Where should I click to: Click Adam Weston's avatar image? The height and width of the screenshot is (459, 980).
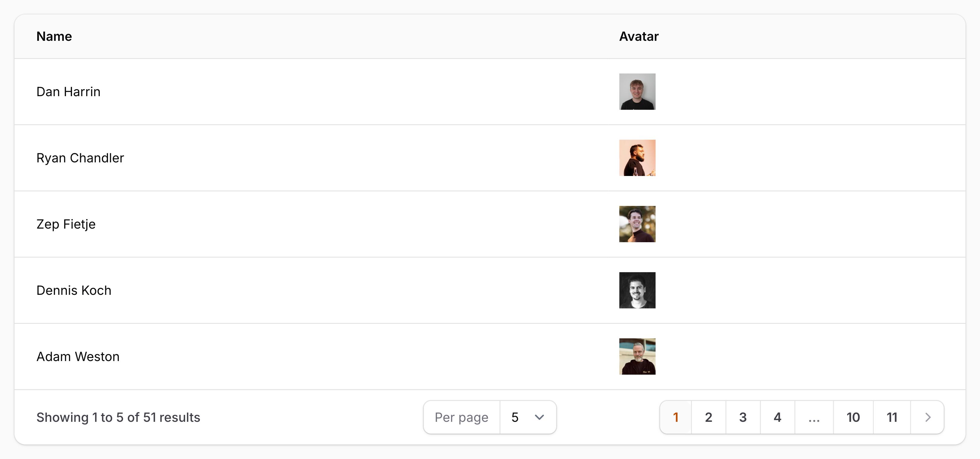pyautogui.click(x=637, y=356)
